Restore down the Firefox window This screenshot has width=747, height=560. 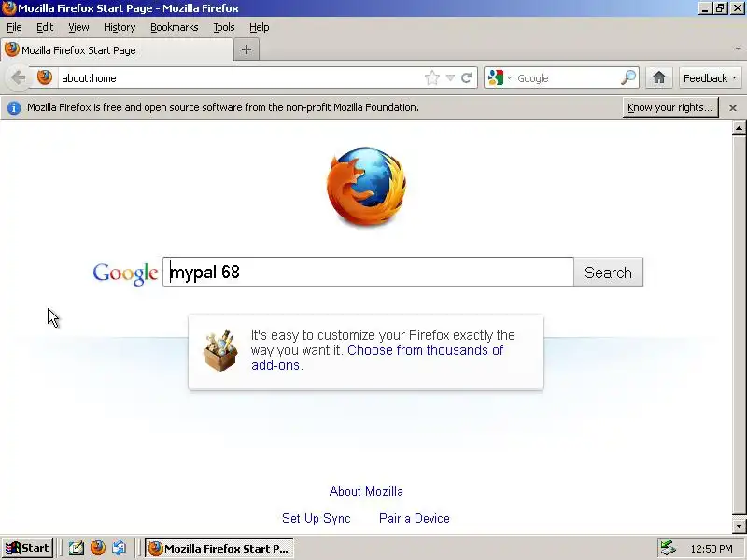[720, 8]
